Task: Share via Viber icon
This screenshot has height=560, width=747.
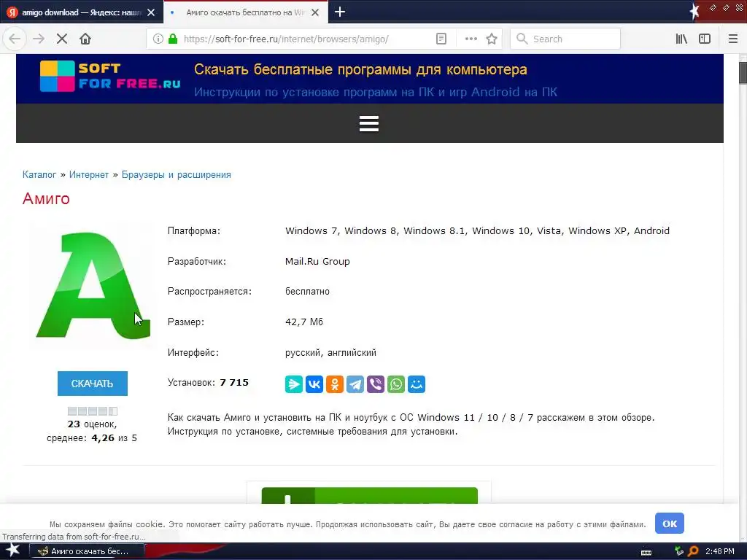Action: tap(376, 384)
